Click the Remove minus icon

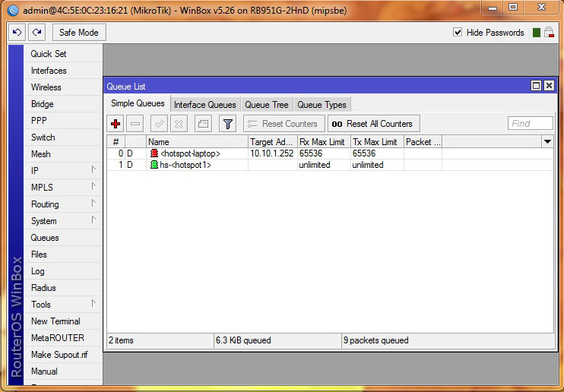(x=135, y=124)
